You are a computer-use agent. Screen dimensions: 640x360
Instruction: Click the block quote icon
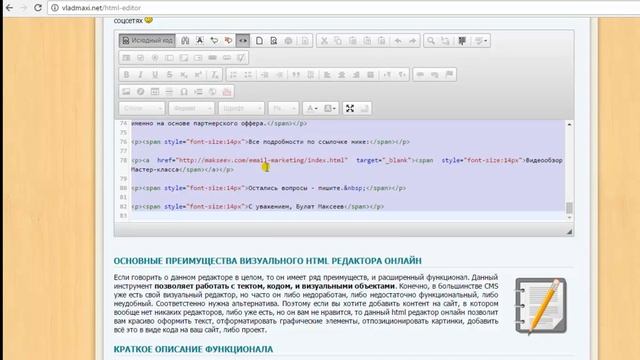[x=296, y=75]
